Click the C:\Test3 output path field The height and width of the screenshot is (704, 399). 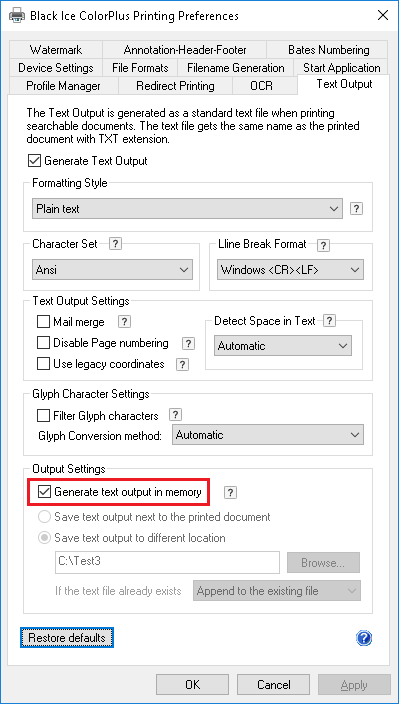click(167, 563)
